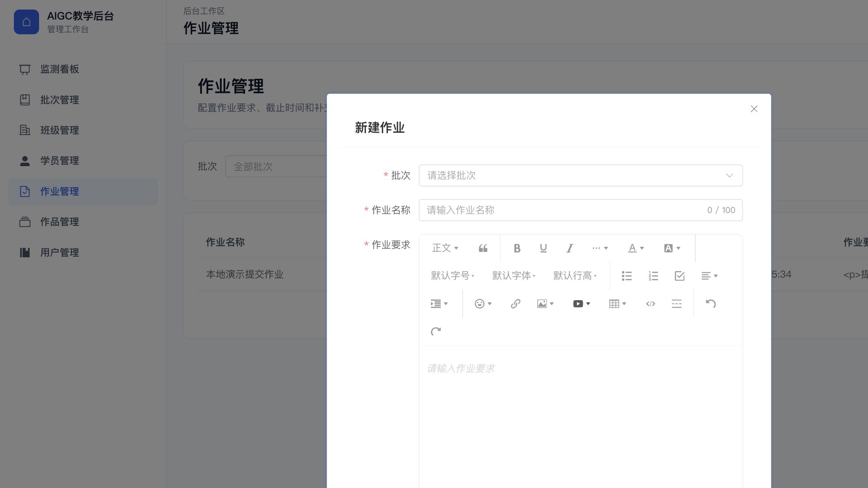Open the indent options menu
The image size is (868, 488).
(x=439, y=304)
